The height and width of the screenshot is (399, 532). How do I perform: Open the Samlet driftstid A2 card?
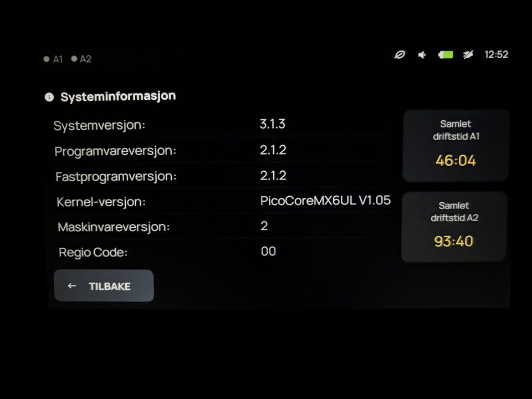coord(454,227)
